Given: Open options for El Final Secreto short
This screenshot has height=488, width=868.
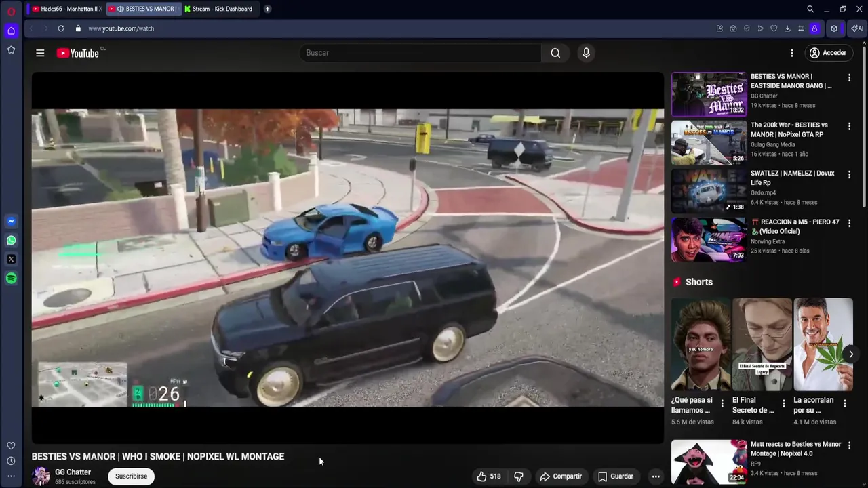Looking at the screenshot, I should [x=783, y=404].
